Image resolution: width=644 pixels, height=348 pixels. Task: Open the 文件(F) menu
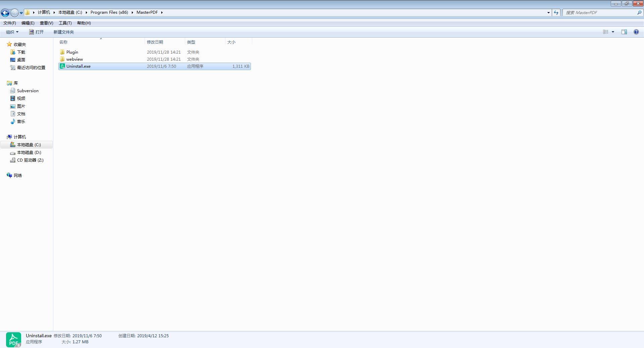coord(9,23)
